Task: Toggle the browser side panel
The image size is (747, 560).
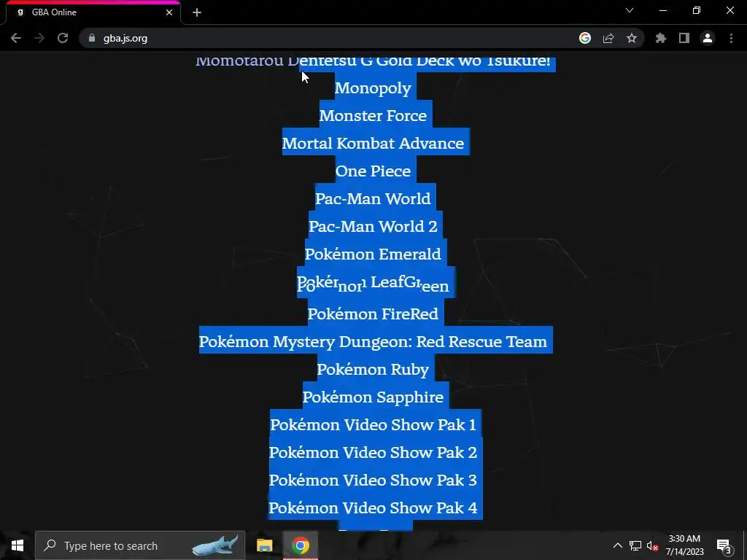Action: coord(684,38)
